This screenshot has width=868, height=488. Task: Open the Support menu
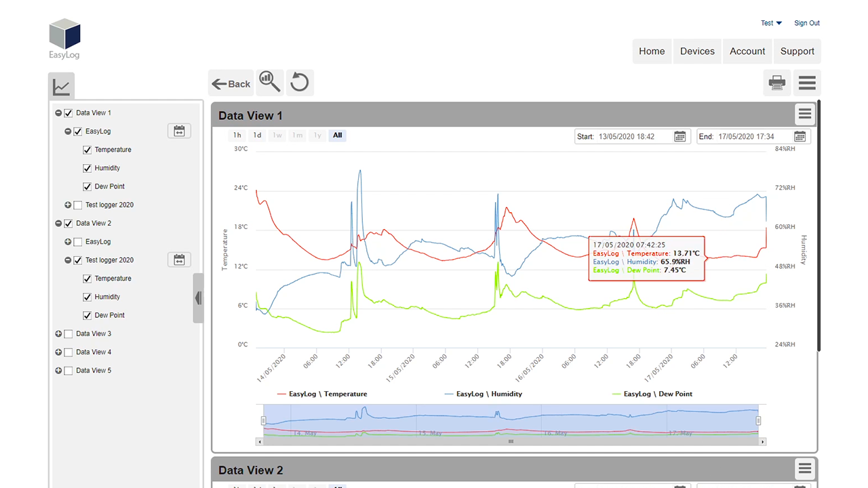pos(797,51)
